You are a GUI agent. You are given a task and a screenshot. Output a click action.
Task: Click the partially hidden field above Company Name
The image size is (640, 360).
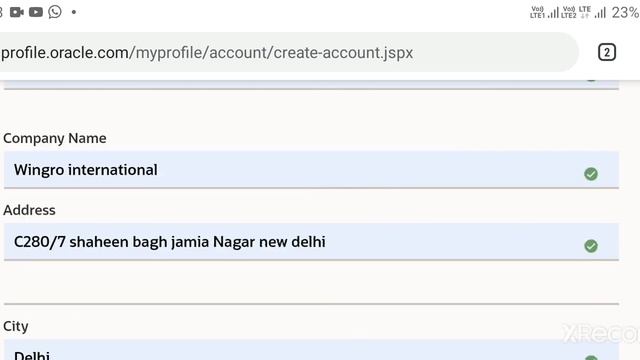pos(311,84)
